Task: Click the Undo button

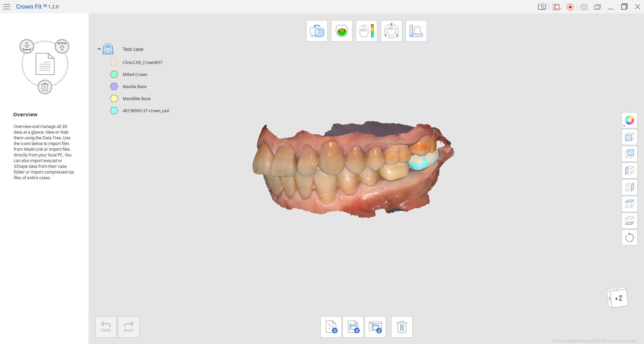Action: click(106, 327)
